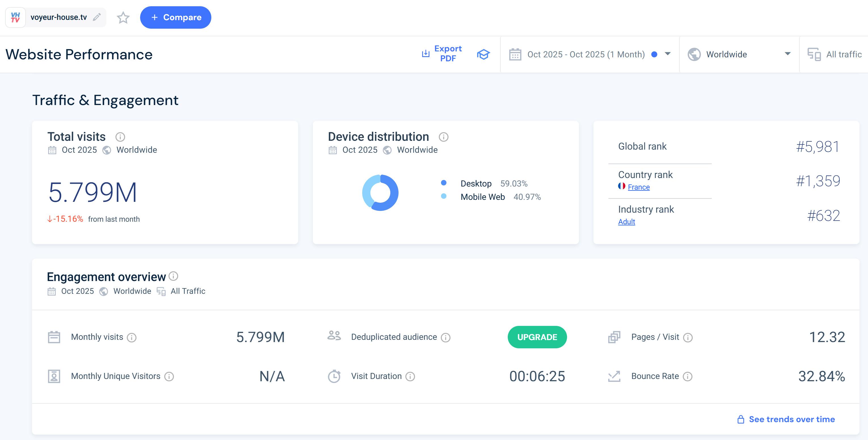Click the pencil edit icon beside domain
The image size is (868, 440).
97,17
